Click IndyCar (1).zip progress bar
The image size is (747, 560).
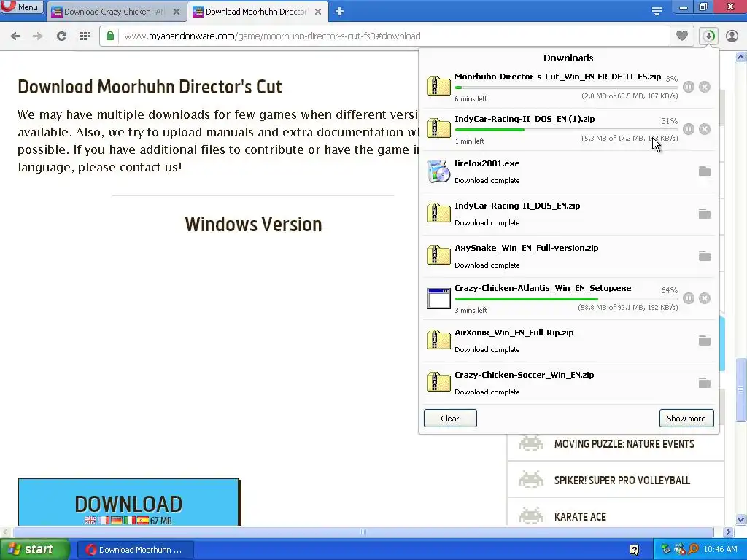(x=566, y=130)
